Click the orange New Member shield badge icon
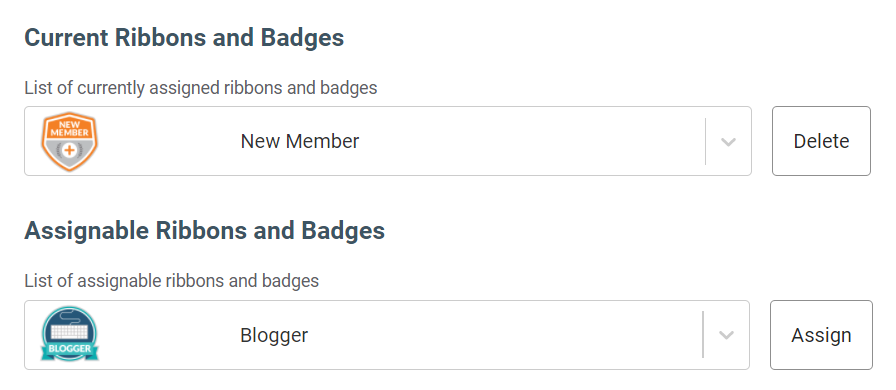 point(69,141)
